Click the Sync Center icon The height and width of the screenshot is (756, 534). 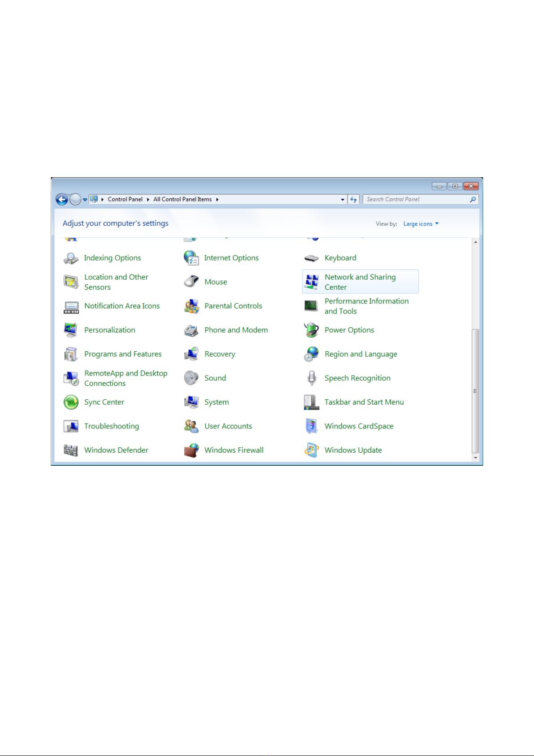point(71,402)
